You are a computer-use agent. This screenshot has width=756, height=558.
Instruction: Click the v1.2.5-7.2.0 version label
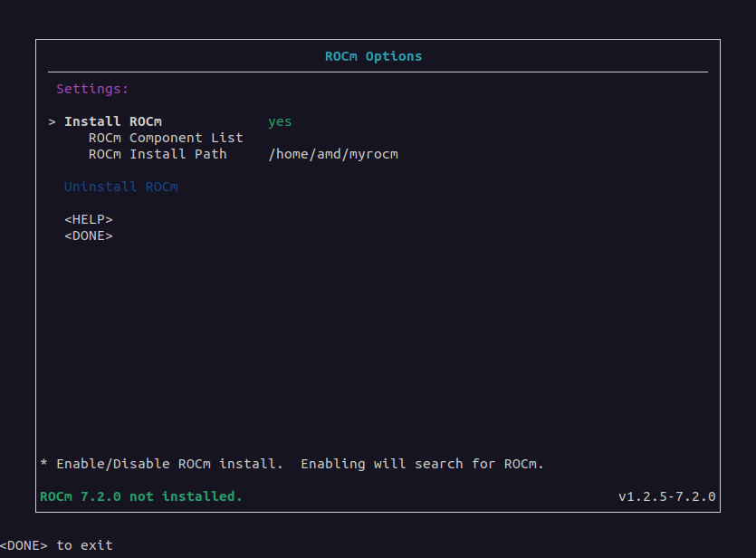pos(666,496)
